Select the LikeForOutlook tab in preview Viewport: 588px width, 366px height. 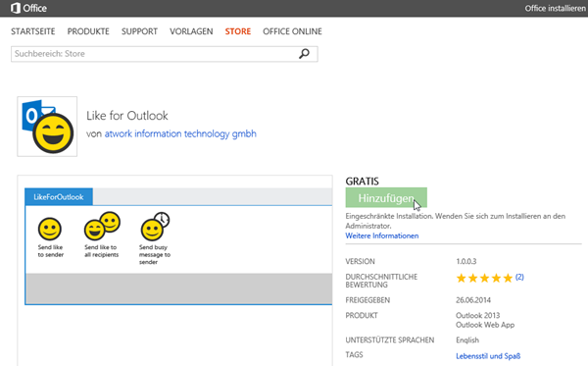[59, 197]
